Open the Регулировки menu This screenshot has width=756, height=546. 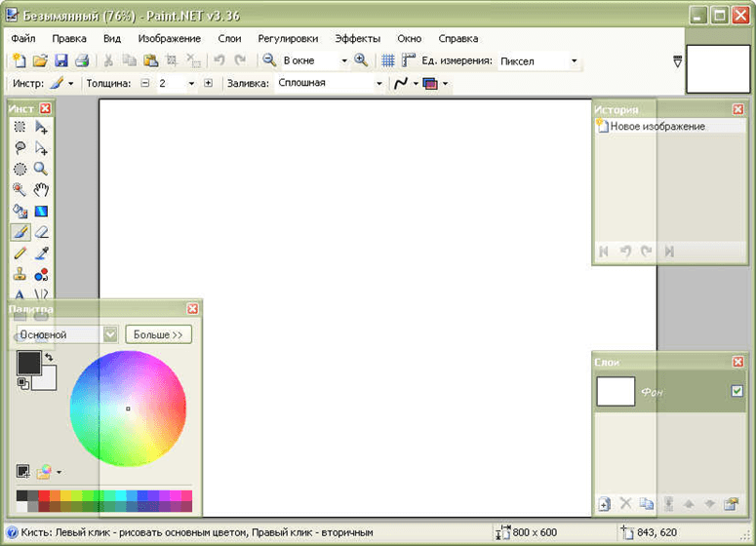pos(288,39)
